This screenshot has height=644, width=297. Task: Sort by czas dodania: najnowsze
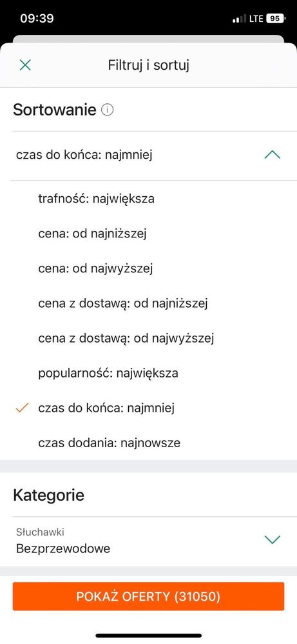(x=109, y=443)
